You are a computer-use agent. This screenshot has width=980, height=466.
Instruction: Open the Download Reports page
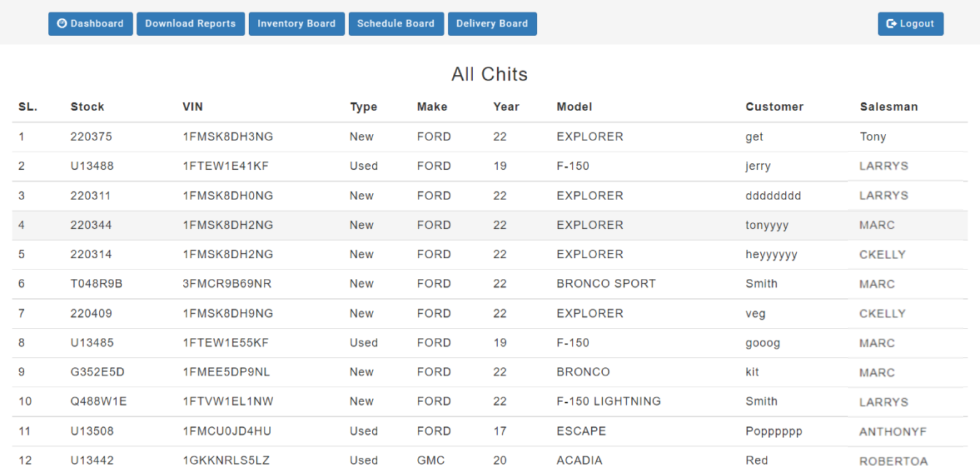click(190, 23)
